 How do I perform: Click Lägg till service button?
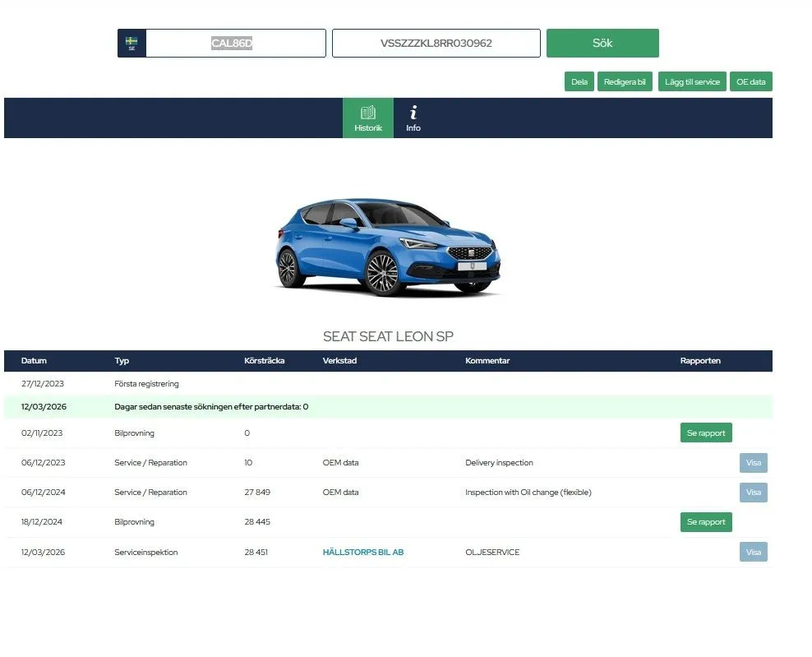point(692,82)
